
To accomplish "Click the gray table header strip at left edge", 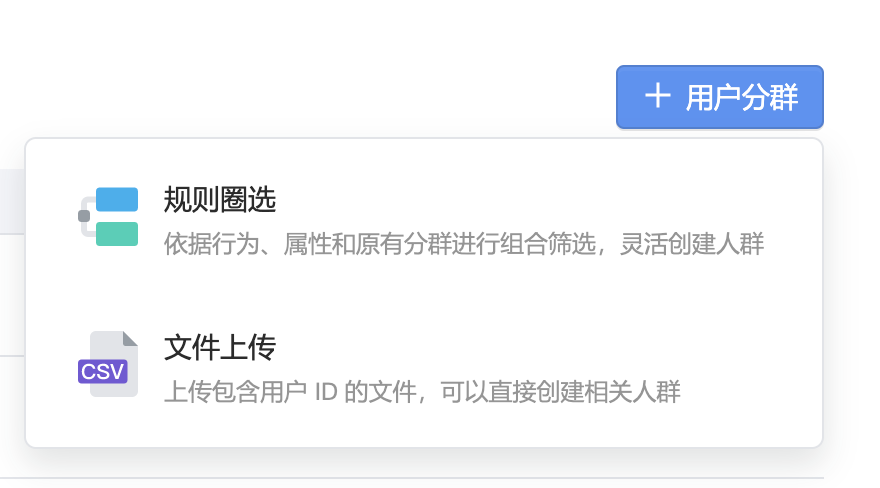I will click(12, 201).
